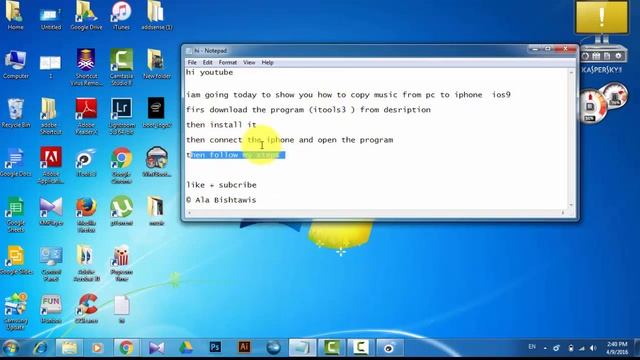The image size is (640, 360).
Task: Click the volume speaker tray icon
Action: tap(593, 348)
